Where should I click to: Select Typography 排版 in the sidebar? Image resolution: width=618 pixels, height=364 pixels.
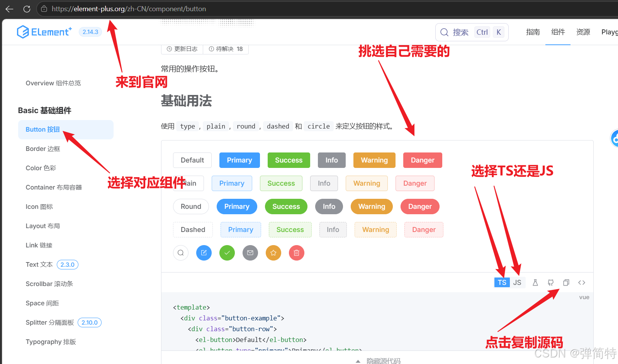tap(51, 342)
